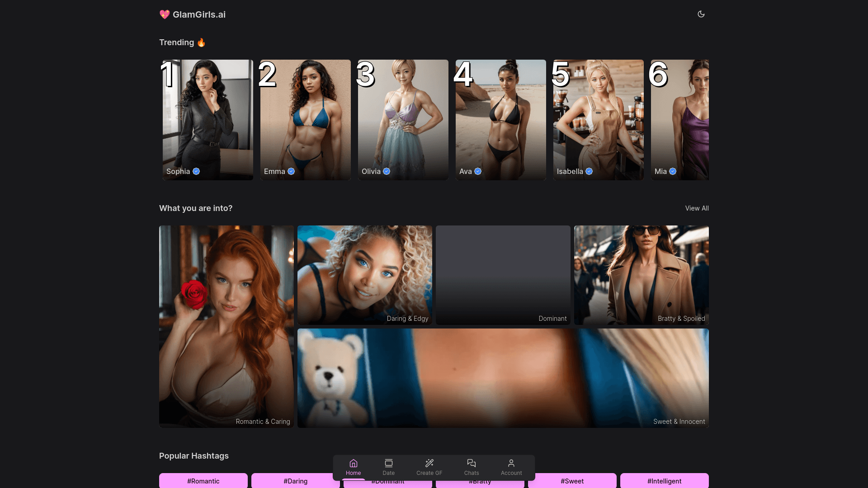Open the Home tab icon
Image resolution: width=868 pixels, height=488 pixels.
353,463
